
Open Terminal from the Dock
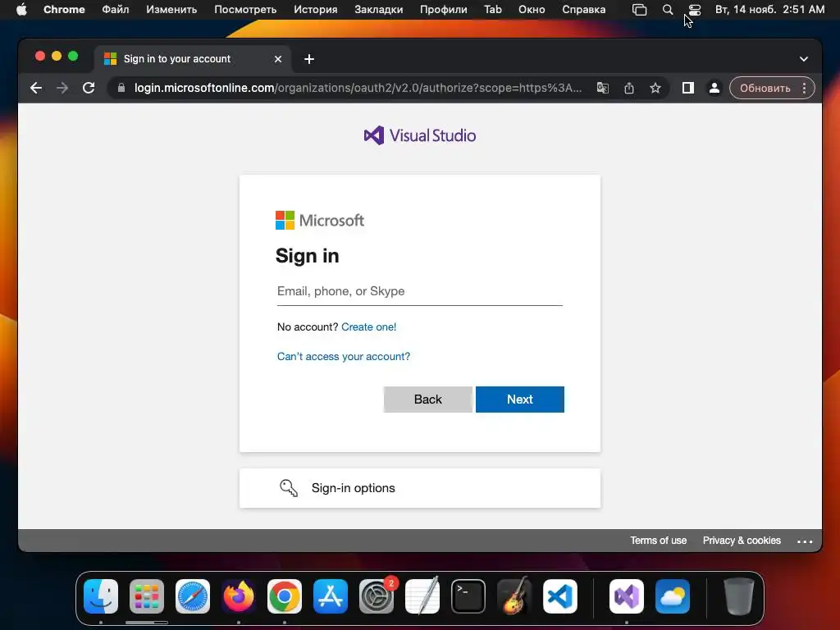point(468,596)
